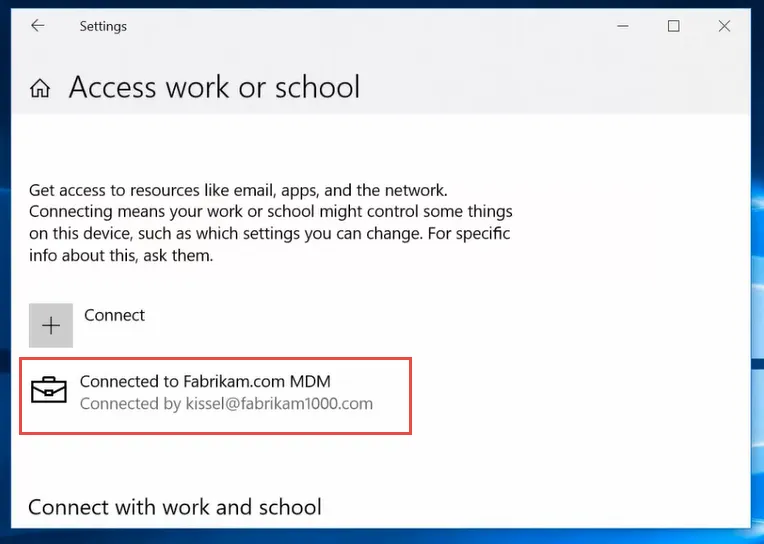Click the Access work or school heading
This screenshot has width=764, height=544.
pos(214,87)
